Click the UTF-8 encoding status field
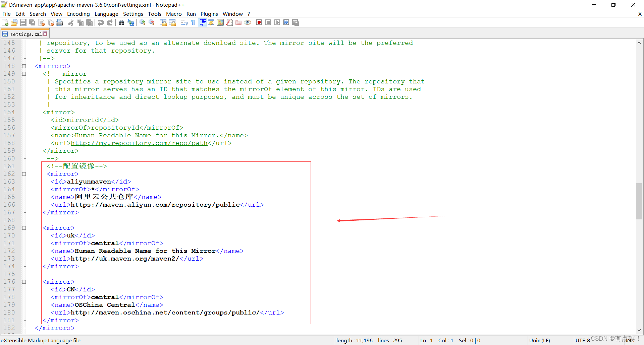 [583, 340]
